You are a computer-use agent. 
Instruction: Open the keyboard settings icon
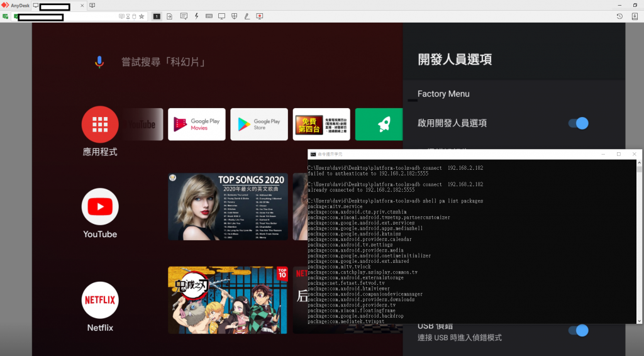[x=209, y=16]
